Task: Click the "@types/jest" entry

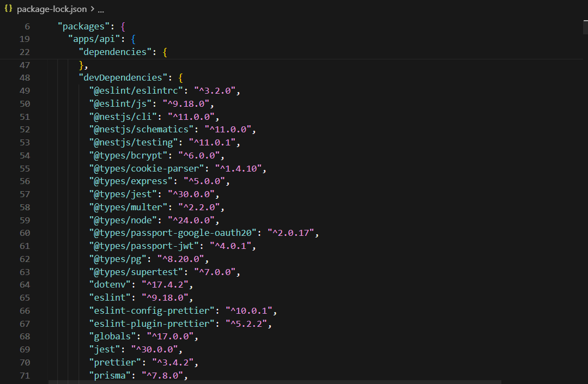Action: pyautogui.click(x=154, y=194)
